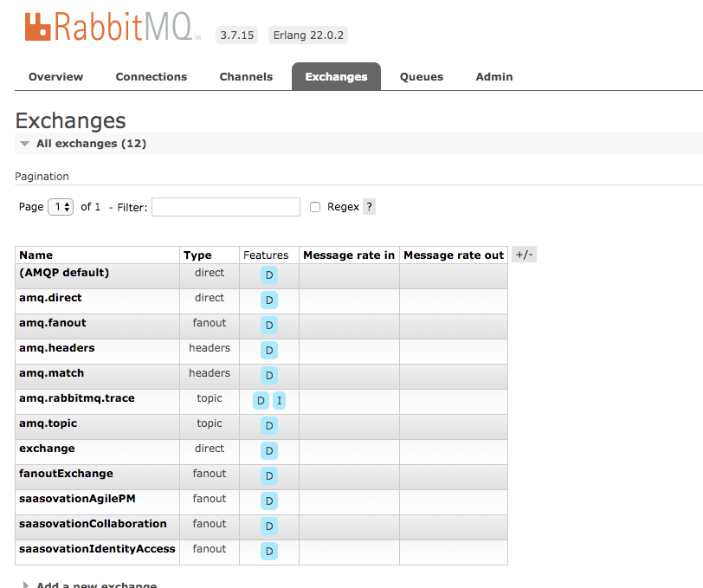Open the Regex help question mark
Screen dimensions: 703x588
tap(369, 207)
